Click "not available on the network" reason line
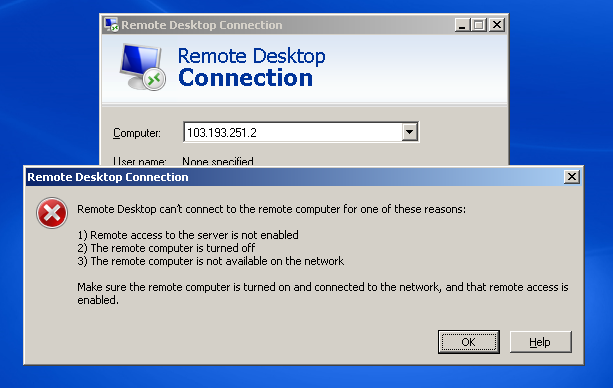Screen dimensions: 613x388 click(210, 261)
